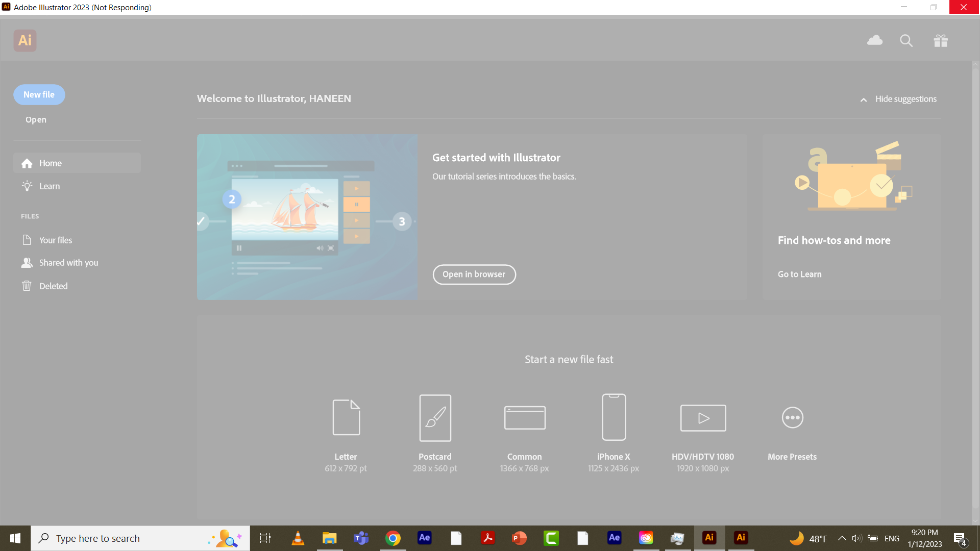Click the weather 48°F widget
Image resolution: width=980 pixels, height=551 pixels.
tap(808, 538)
